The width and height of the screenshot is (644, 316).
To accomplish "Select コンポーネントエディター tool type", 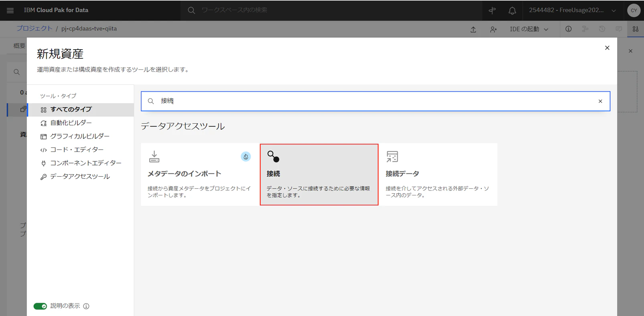I will [x=81, y=163].
